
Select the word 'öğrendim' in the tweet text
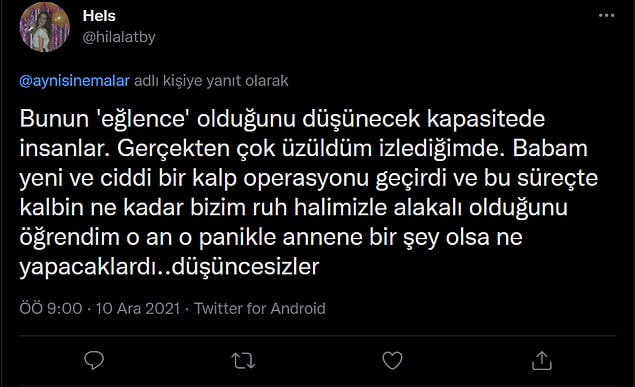point(69,238)
